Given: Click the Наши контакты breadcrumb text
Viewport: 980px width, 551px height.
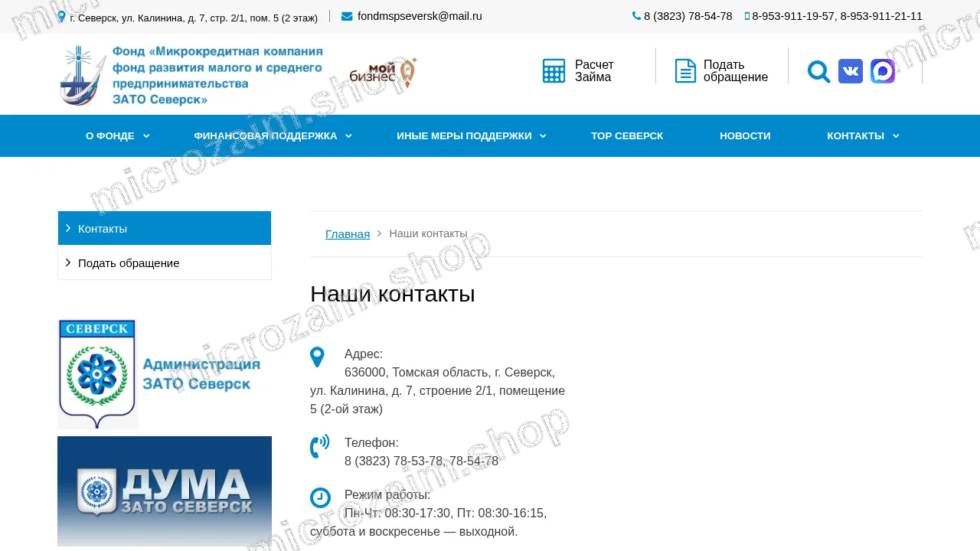Looking at the screenshot, I should tap(428, 233).
